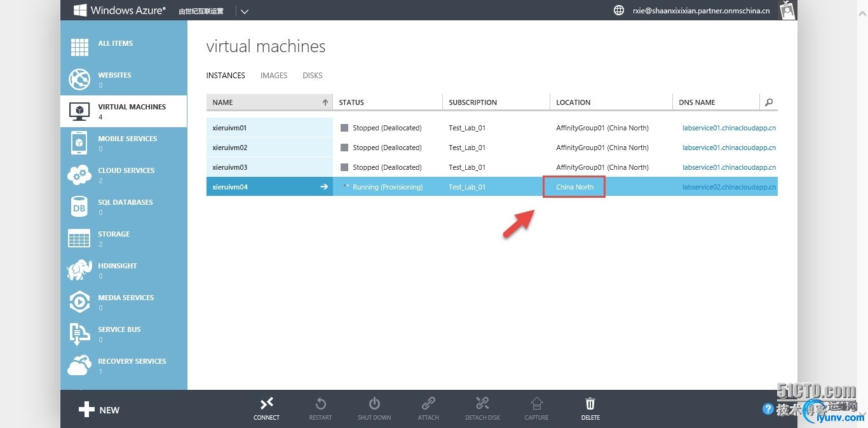Image resolution: width=868 pixels, height=428 pixels.
Task: Open xieruivm01 DNS name link
Action: pos(729,128)
